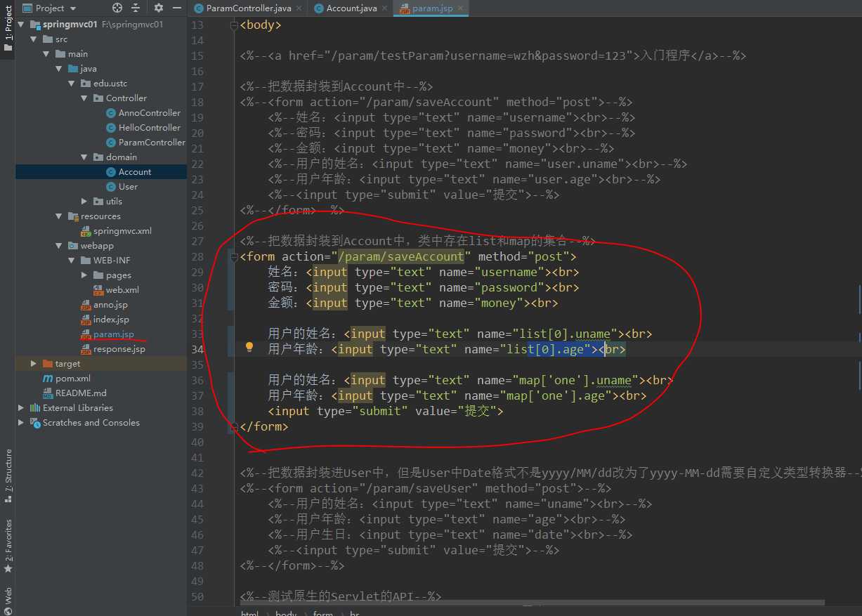
Task: Switch to the Account.java tab
Action: tap(351, 8)
